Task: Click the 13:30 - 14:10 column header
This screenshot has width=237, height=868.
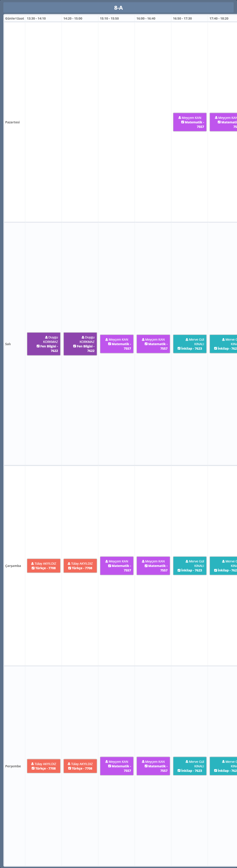Action: pyautogui.click(x=37, y=18)
